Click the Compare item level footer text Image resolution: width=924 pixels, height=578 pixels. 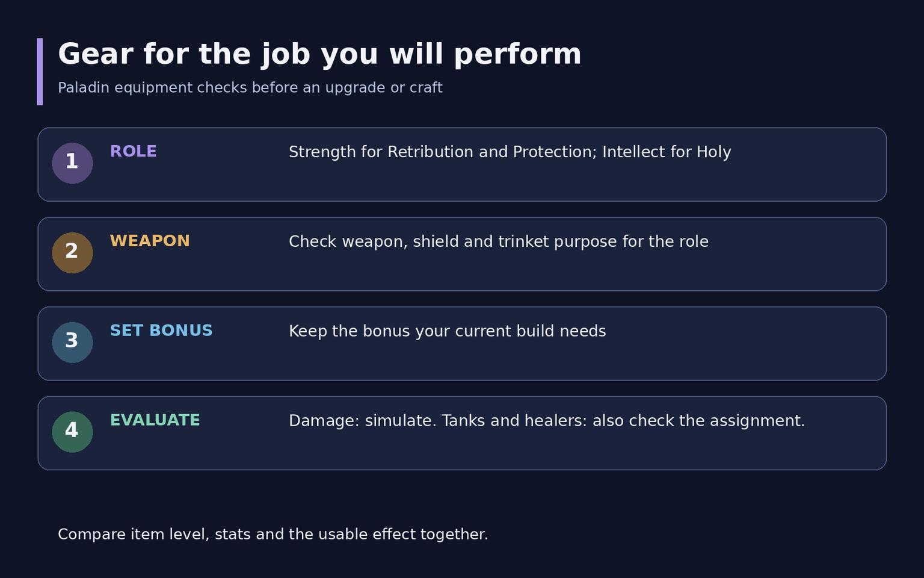point(273,535)
